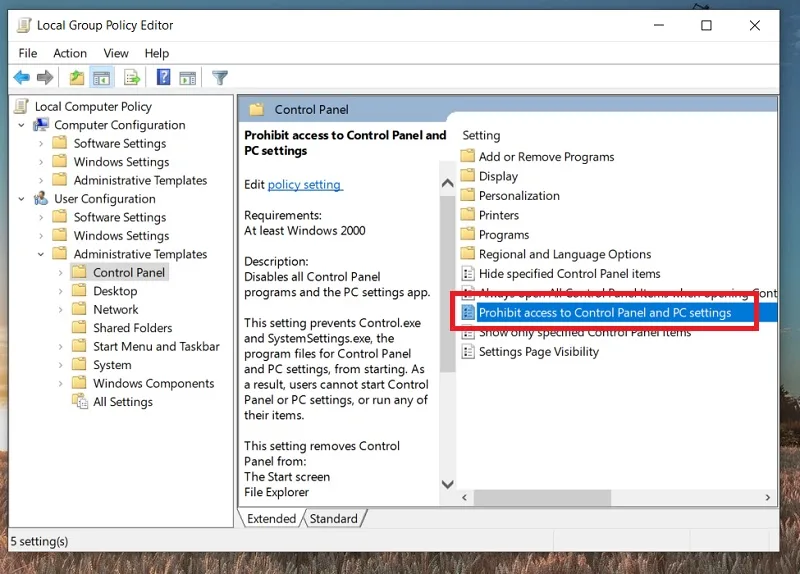Select Windows Settings under Computer Configuration
Viewport: 800px width, 574px height.
121,162
